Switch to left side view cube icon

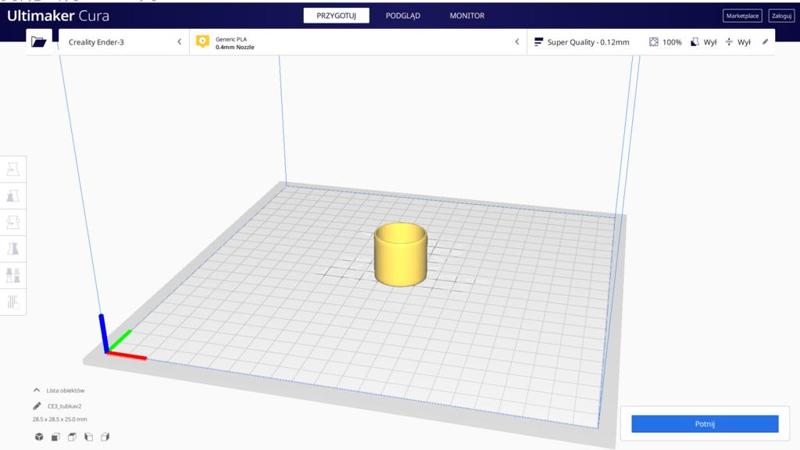click(x=88, y=437)
